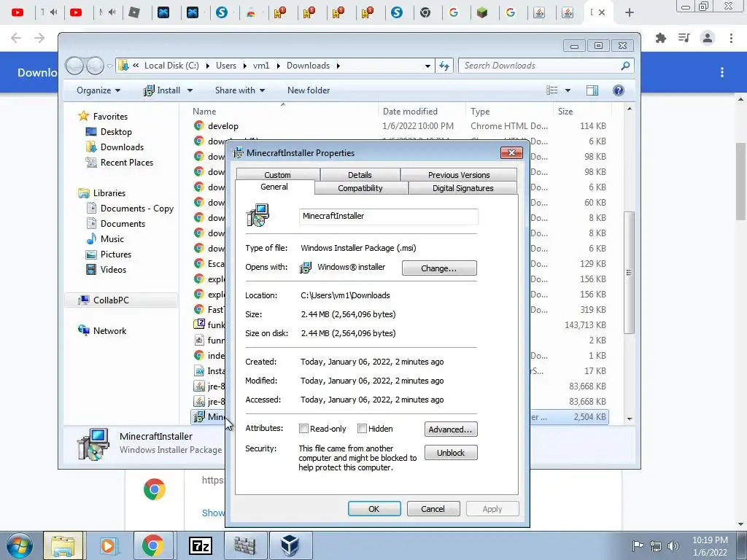Change view using the views icon
This screenshot has width=747, height=560.
click(x=552, y=90)
